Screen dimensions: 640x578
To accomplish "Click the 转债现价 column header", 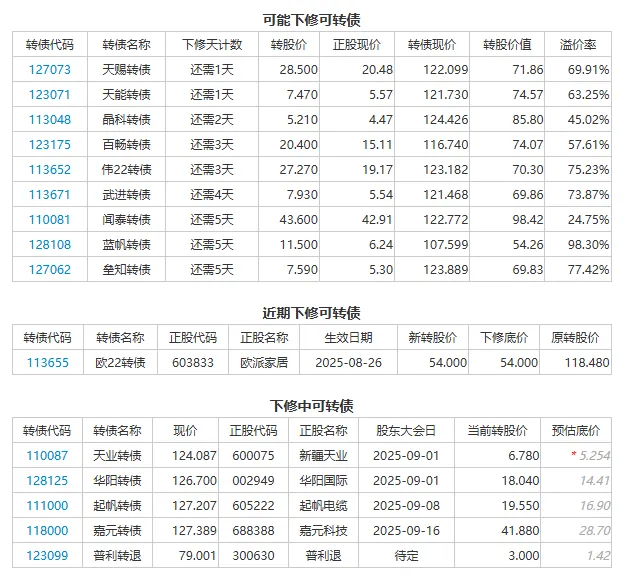I will point(432,44).
